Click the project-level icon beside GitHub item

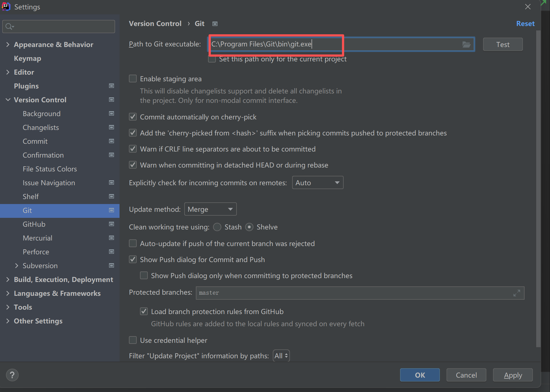click(x=111, y=224)
